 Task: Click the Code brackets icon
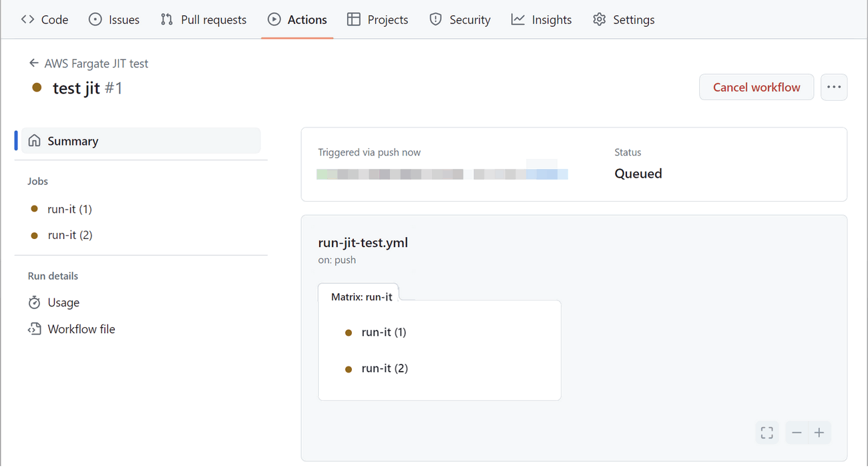click(27, 19)
